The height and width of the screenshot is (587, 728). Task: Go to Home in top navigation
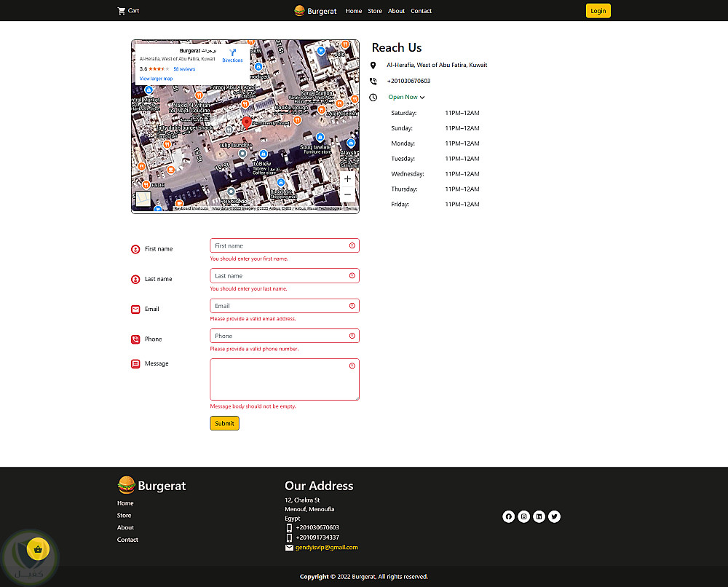(x=353, y=11)
